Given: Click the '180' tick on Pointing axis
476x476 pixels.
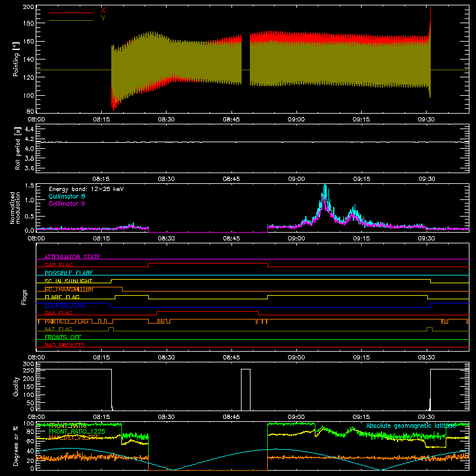Looking at the screenshot, I should click(29, 23).
